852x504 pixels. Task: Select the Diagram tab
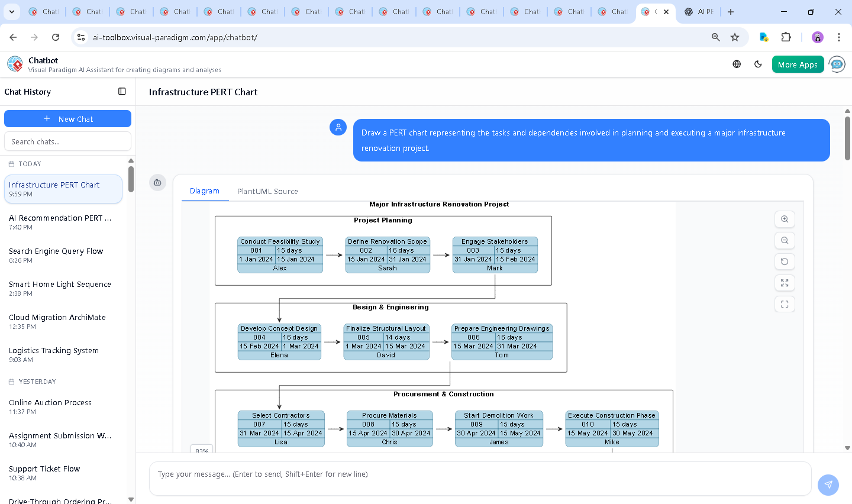(205, 191)
